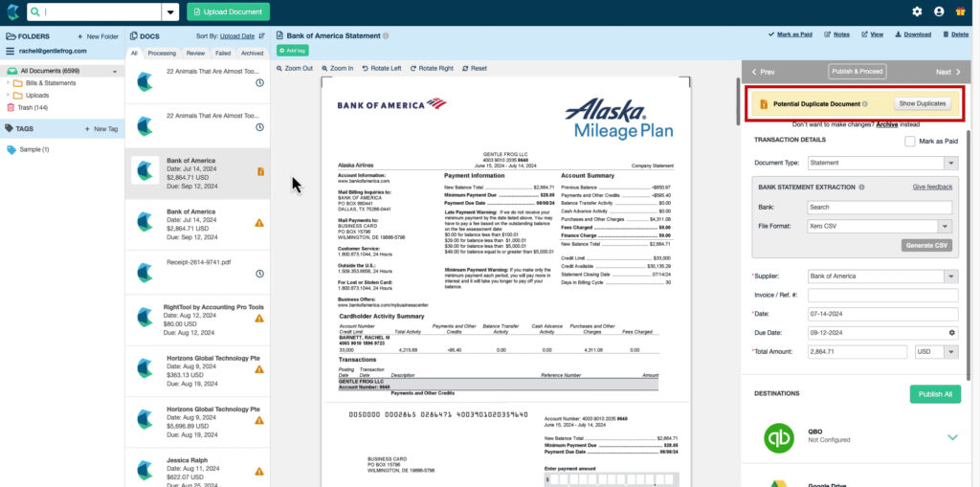The image size is (980, 487).
Task: Click the Reset view tool
Action: 475,69
